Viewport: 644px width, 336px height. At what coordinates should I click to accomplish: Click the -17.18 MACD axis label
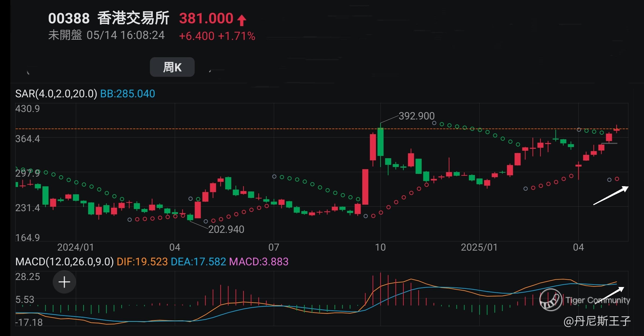[29, 322]
